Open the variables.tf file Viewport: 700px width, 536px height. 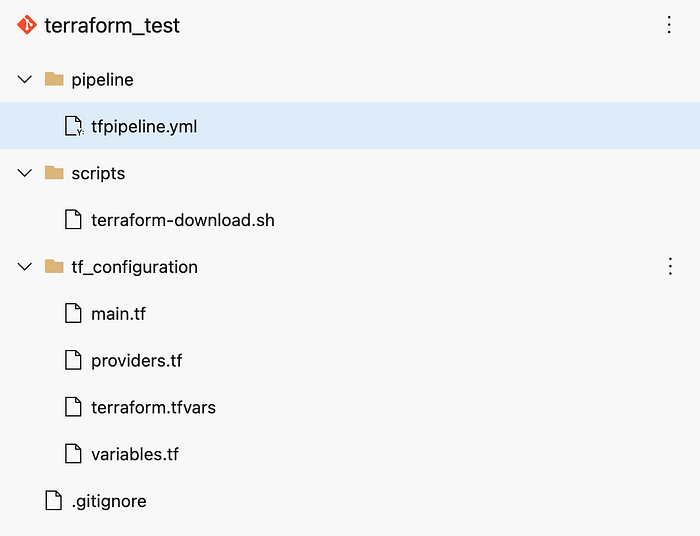pos(134,455)
